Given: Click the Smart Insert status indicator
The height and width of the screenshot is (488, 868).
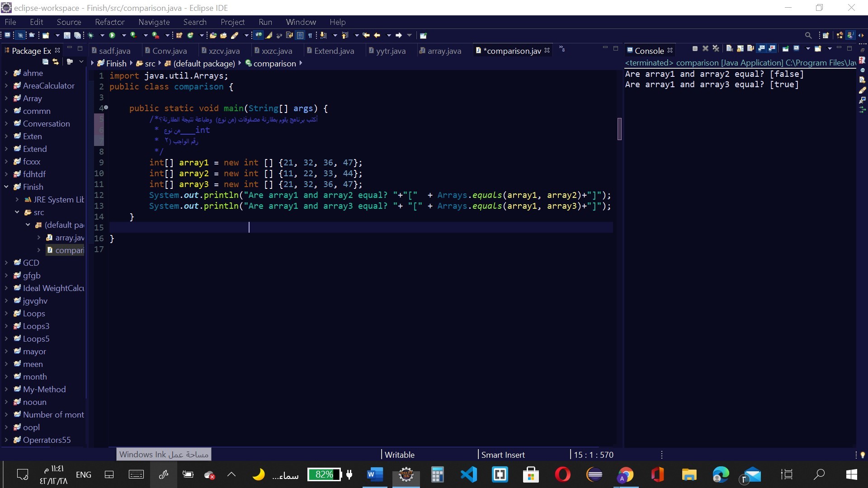Looking at the screenshot, I should 503,455.
